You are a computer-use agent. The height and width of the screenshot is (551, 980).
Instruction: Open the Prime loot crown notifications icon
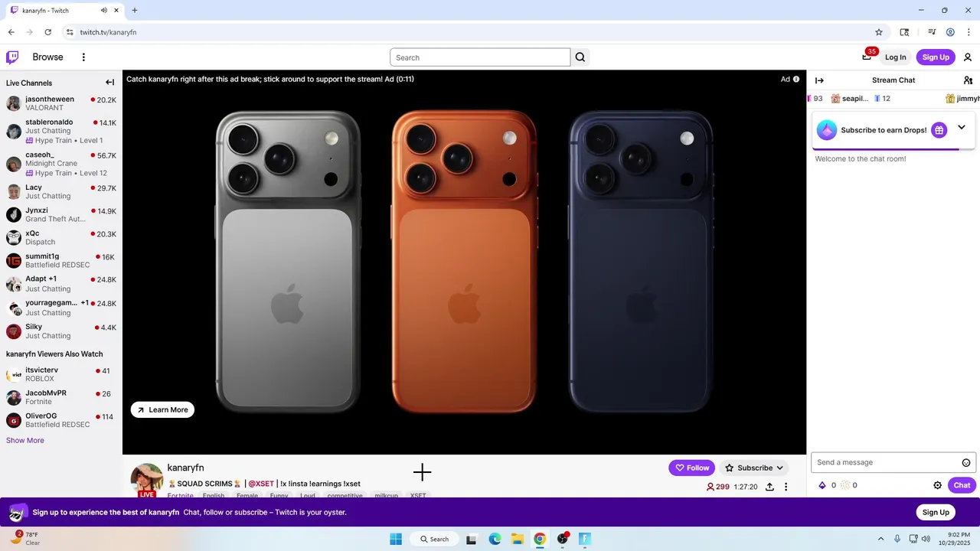[867, 57]
